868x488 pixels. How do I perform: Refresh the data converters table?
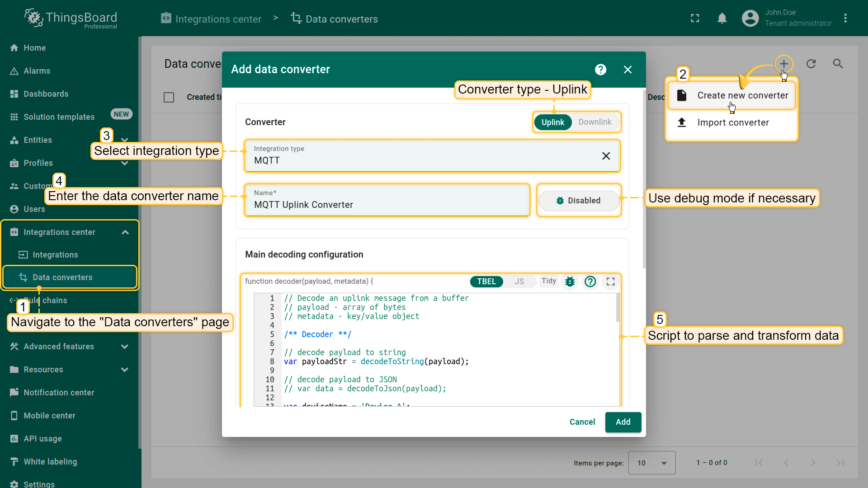(x=811, y=64)
